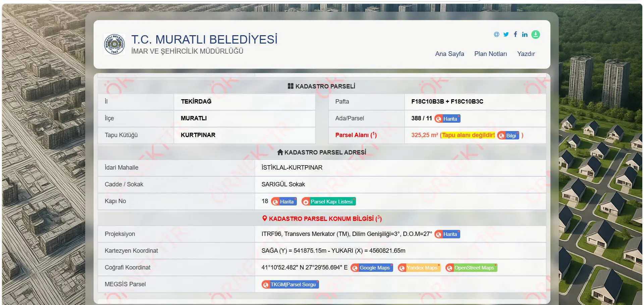This screenshot has height=305, width=644.
Task: Open Plan Notları page
Action: [x=490, y=54]
